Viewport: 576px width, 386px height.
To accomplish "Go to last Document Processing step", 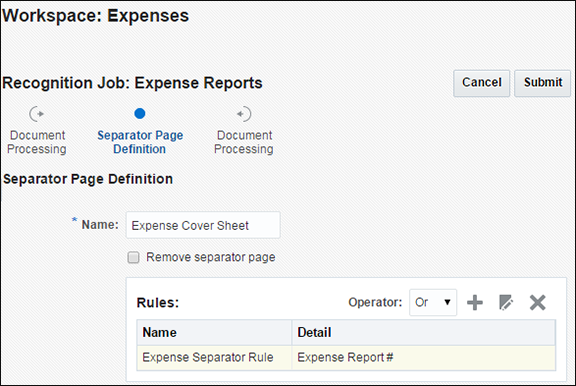I will [244, 142].
